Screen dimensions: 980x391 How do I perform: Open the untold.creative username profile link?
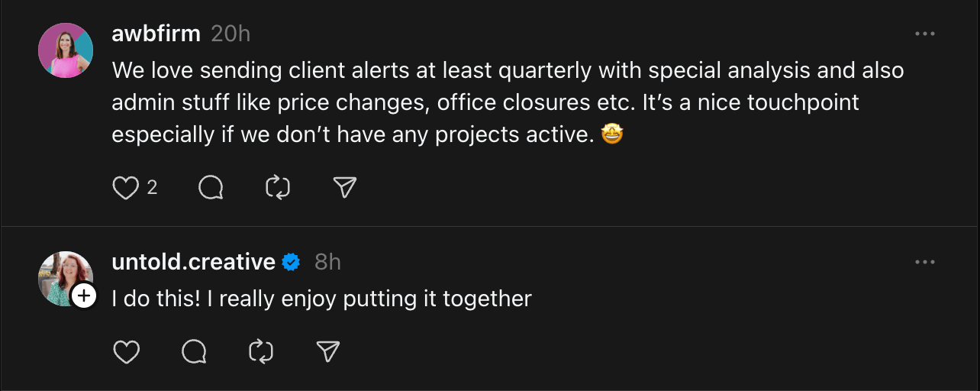[x=194, y=262]
